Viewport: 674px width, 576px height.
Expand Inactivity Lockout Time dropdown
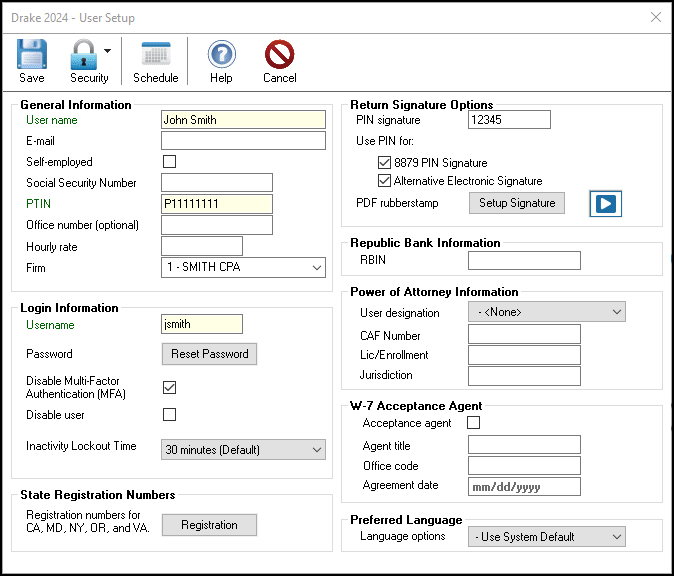[243, 450]
